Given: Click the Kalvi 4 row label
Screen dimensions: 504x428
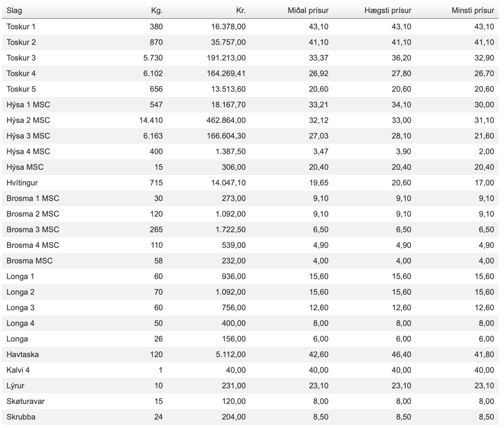Looking at the screenshot, I should [18, 370].
